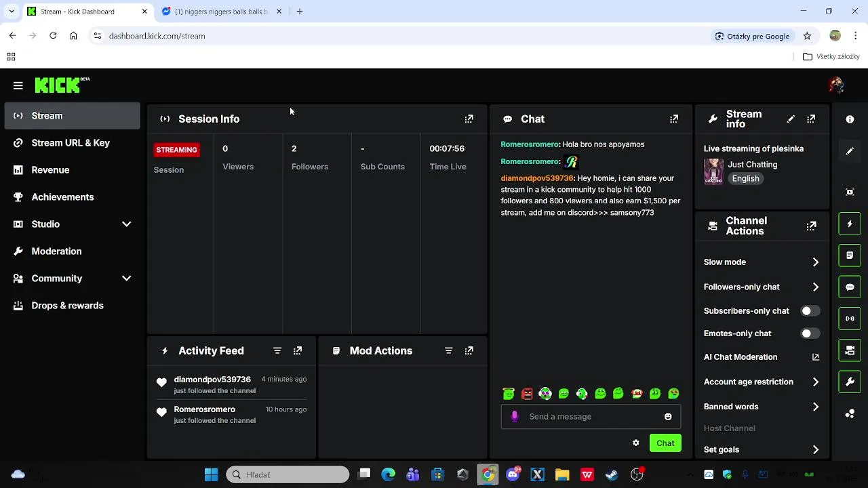Go to Stream in the sidebar
868x488 pixels.
pyautogui.click(x=72, y=116)
